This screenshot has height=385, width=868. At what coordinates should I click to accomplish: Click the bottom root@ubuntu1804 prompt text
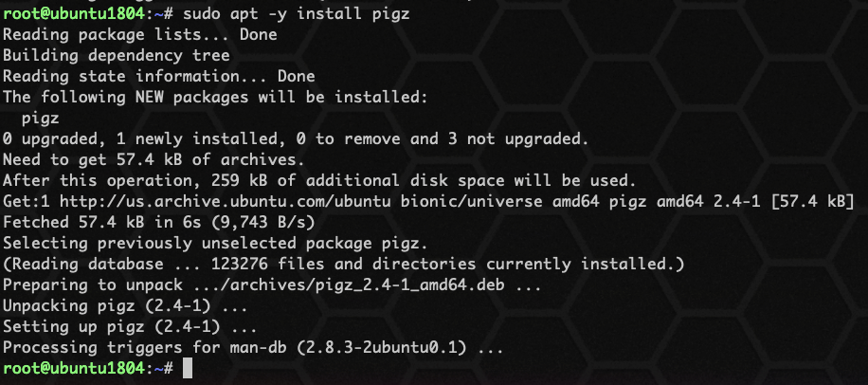[76, 368]
